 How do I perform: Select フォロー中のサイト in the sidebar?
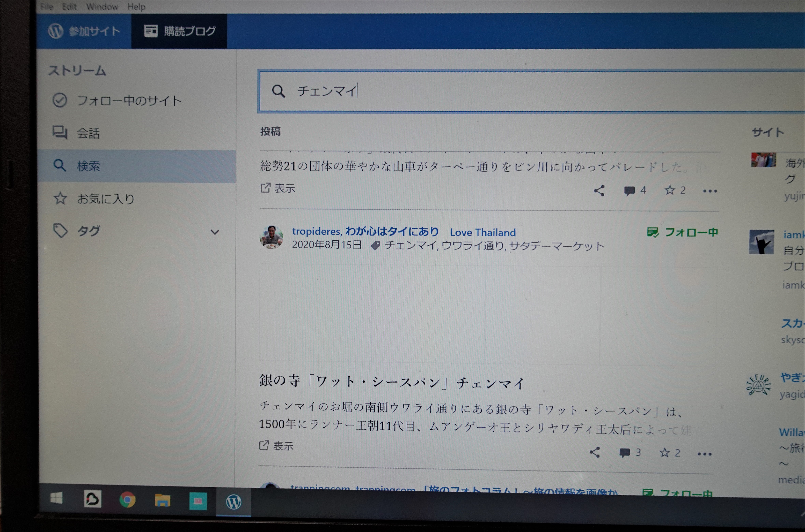point(129,101)
